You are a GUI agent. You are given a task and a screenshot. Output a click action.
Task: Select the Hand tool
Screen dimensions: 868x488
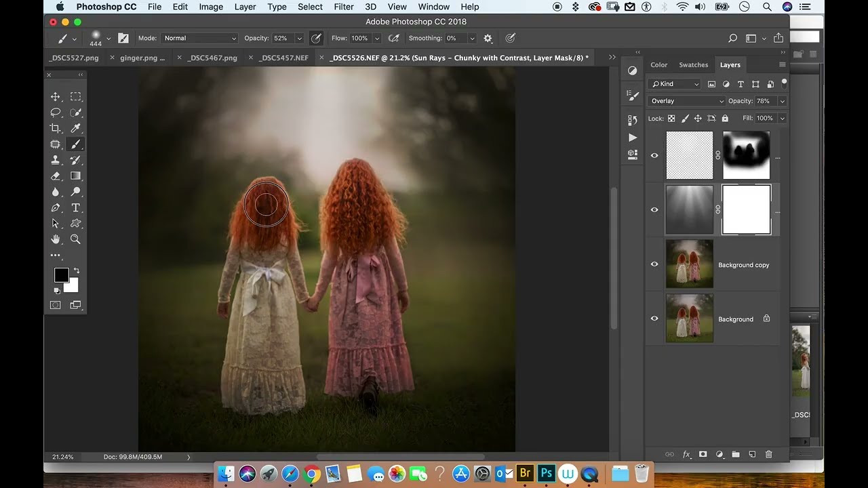pos(56,239)
